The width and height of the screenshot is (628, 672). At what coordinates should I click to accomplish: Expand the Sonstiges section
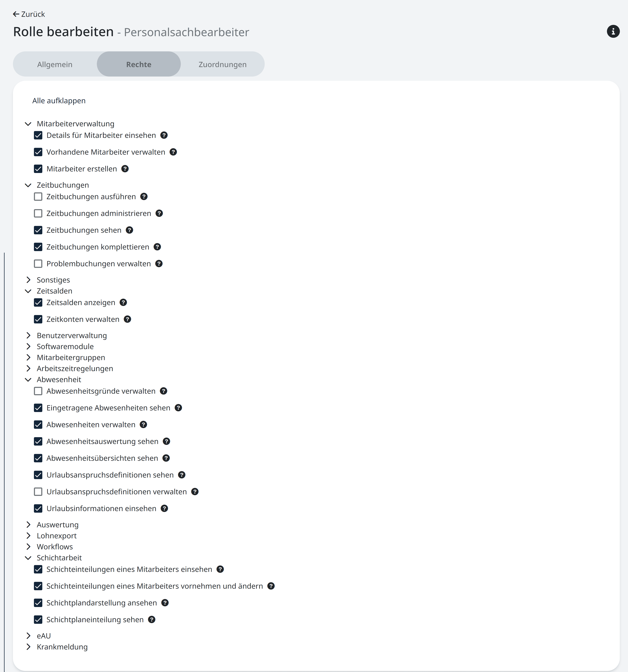(x=28, y=280)
